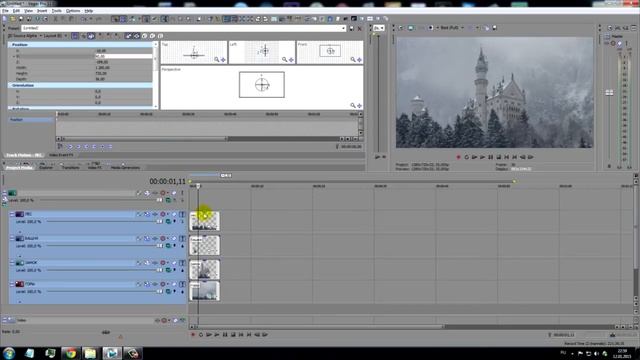
Task: Open the trimmer volume dropdown left of preview
Action: pos(379,28)
